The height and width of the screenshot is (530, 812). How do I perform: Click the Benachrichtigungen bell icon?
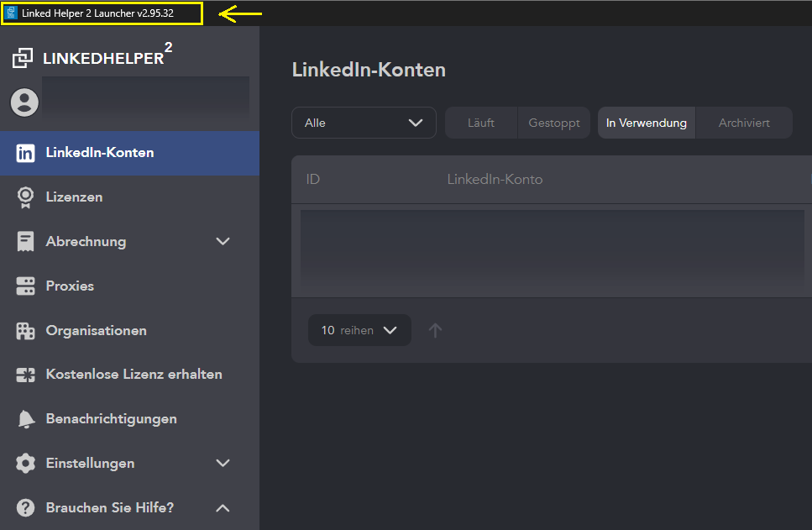click(26, 419)
